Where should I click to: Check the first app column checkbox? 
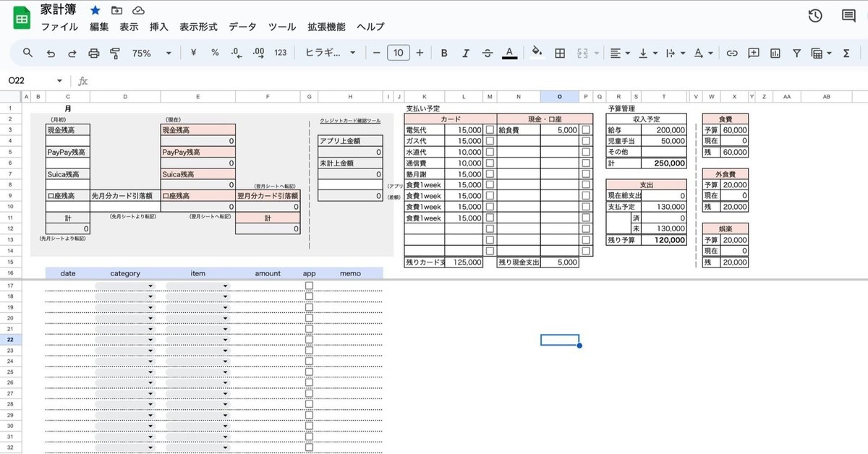tap(309, 285)
